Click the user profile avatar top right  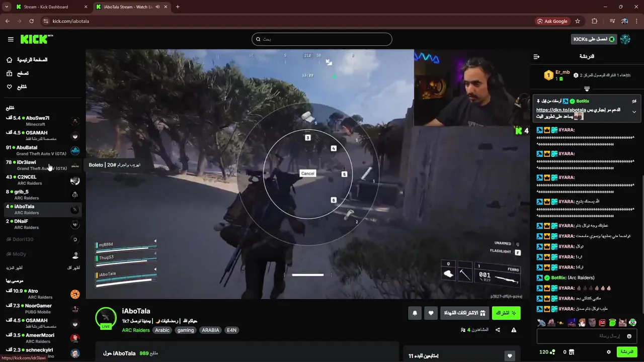point(625,39)
